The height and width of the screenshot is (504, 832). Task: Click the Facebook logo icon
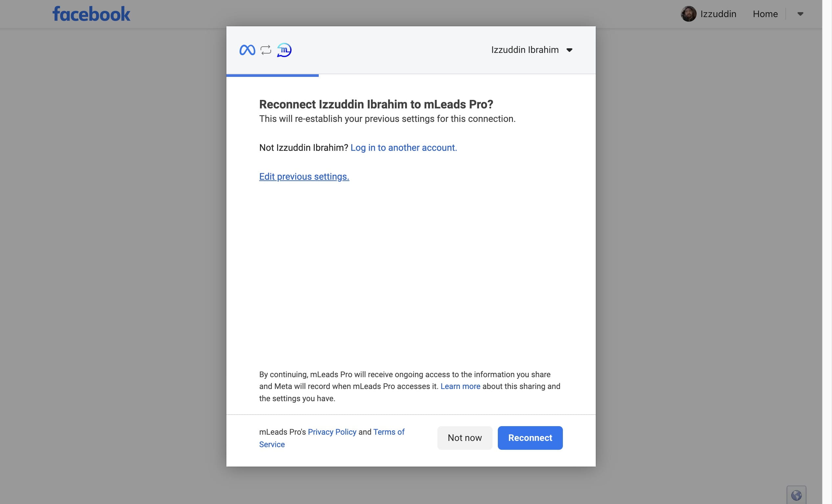(90, 13)
